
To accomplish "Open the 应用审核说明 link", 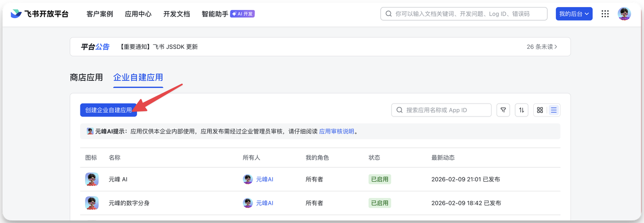I will pyautogui.click(x=337, y=132).
